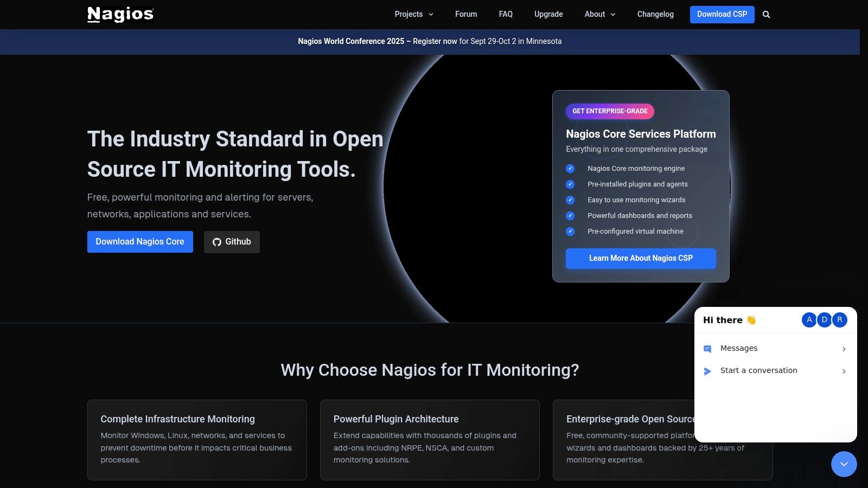Open Start a conversation row chevron
The image size is (868, 488).
coord(844,371)
